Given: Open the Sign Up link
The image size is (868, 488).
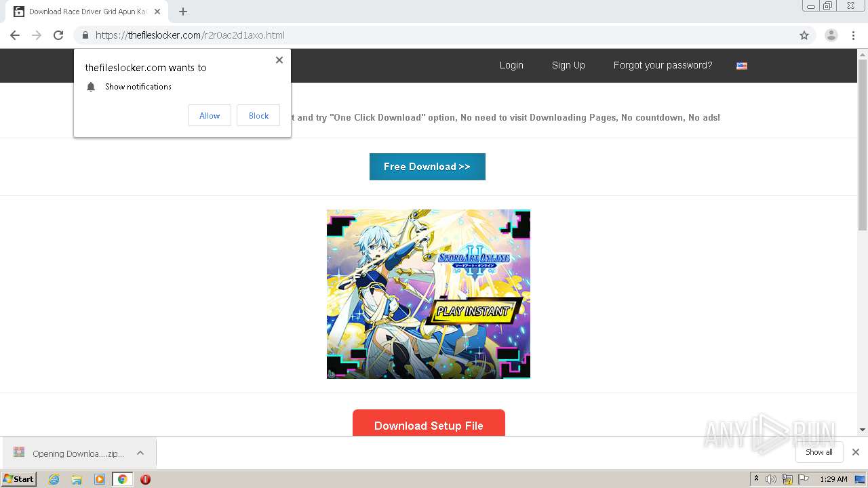Looking at the screenshot, I should pyautogui.click(x=568, y=65).
